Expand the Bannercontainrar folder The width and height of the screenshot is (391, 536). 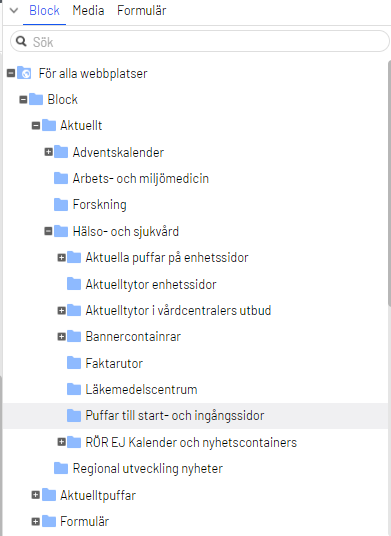point(62,336)
